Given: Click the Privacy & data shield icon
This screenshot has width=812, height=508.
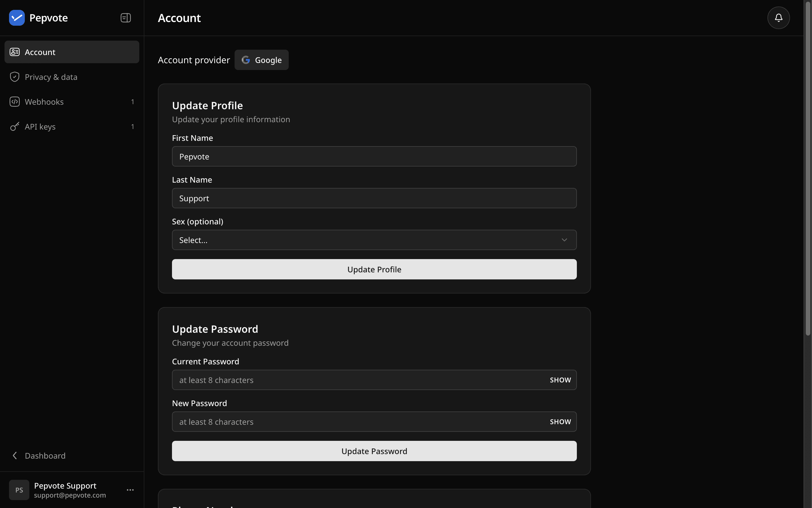Looking at the screenshot, I should point(14,77).
